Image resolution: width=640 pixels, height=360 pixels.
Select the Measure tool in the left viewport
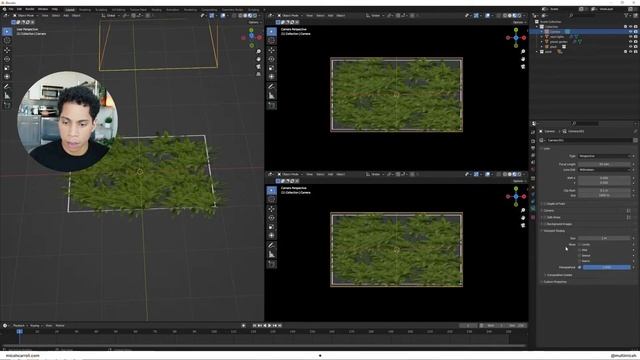point(7,96)
